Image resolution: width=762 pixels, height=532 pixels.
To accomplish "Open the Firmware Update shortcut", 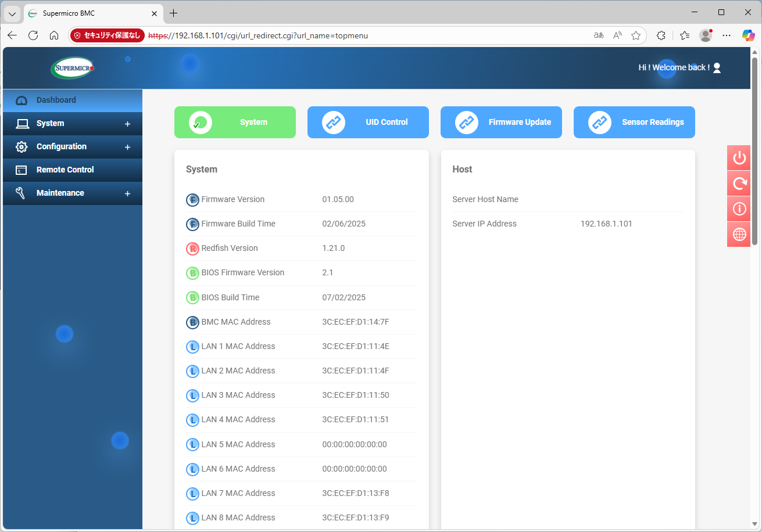I will click(501, 123).
